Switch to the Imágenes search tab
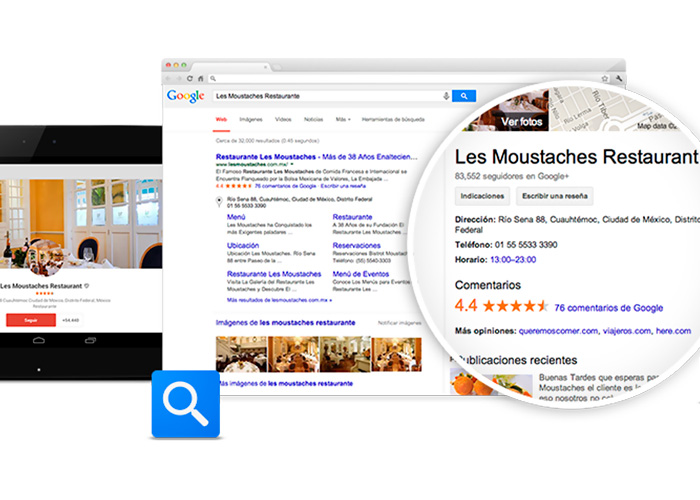Screen dimensions: 700x500 251,120
